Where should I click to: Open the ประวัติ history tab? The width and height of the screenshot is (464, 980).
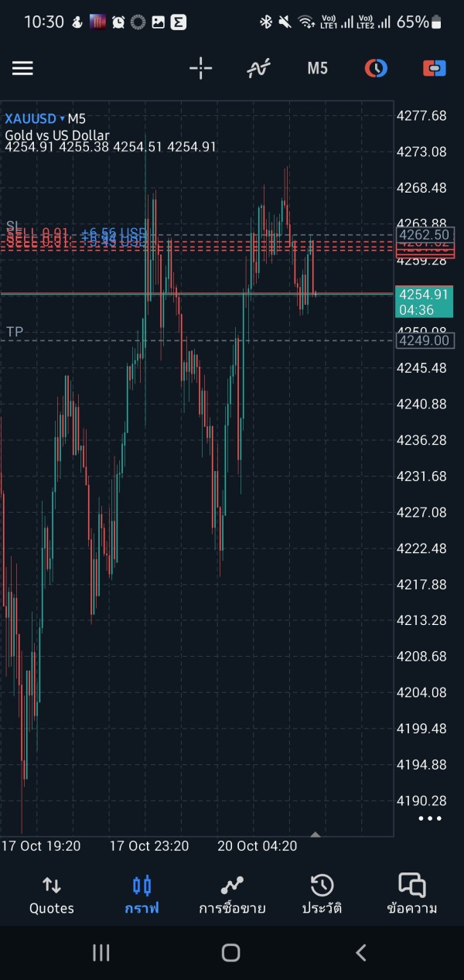[322, 895]
